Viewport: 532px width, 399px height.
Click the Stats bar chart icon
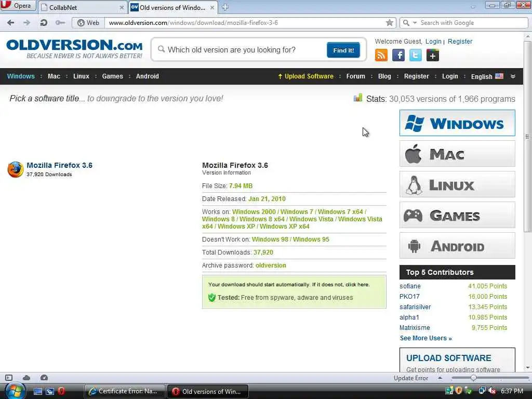[358, 98]
